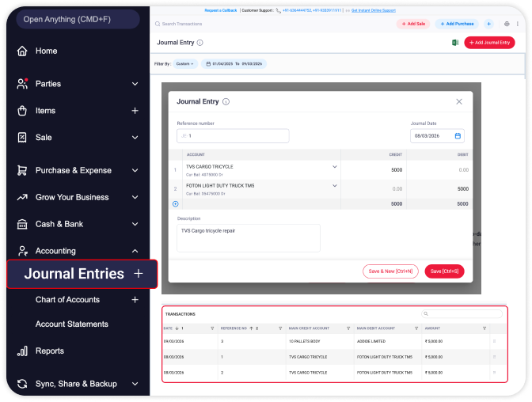Open the Custom filter dropdown
The width and height of the screenshot is (532, 402).
tap(184, 63)
